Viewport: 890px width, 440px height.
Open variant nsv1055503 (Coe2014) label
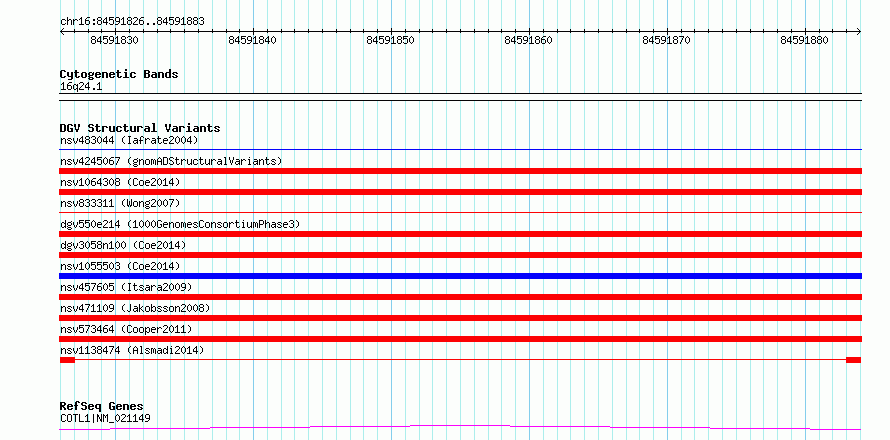[120, 266]
